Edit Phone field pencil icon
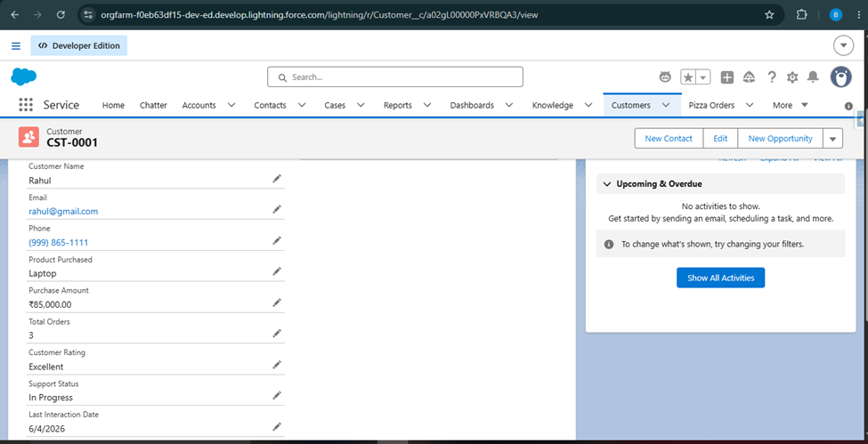 coord(277,240)
